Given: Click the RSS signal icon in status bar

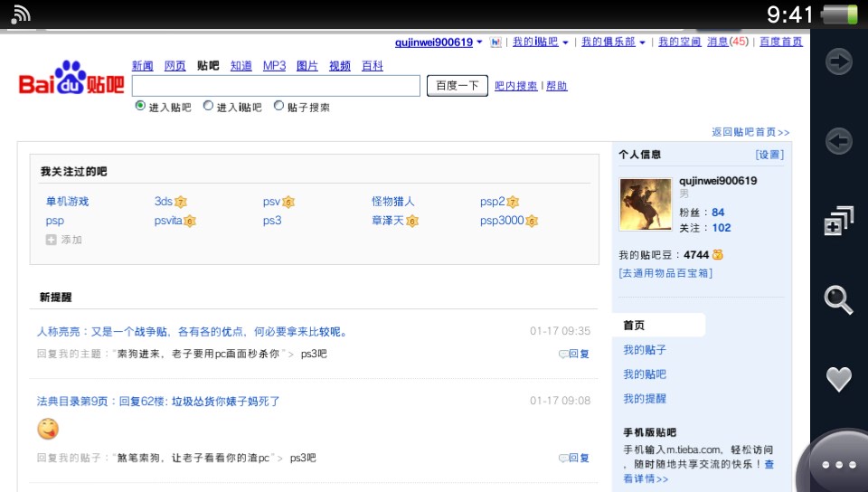Looking at the screenshot, I should coord(20,15).
